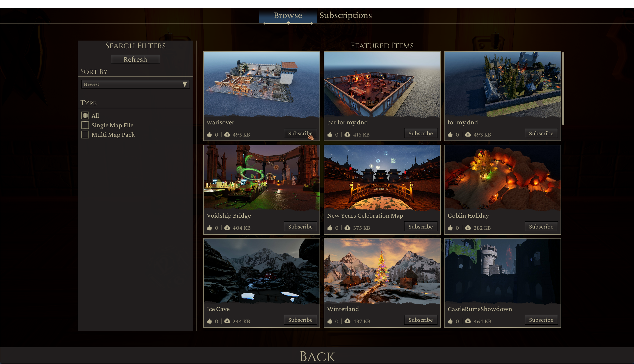Open the Voidship Bridge thumbnail

coord(262,178)
